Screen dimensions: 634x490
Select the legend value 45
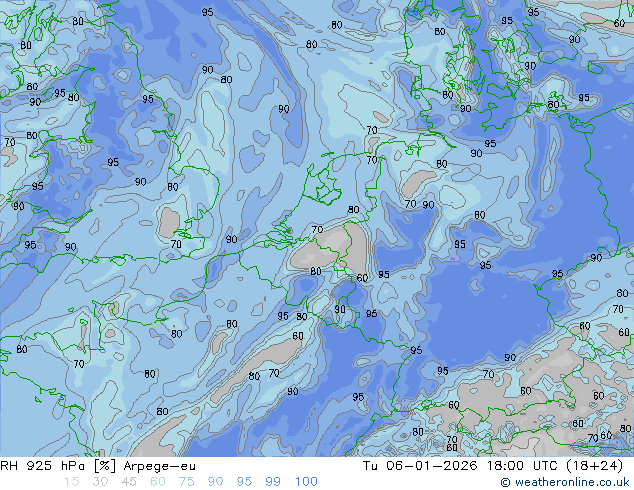coord(129,482)
